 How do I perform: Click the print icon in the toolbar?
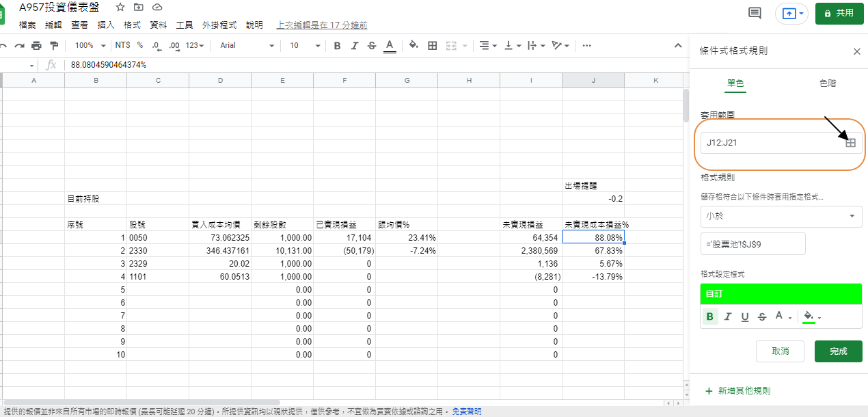click(x=36, y=45)
